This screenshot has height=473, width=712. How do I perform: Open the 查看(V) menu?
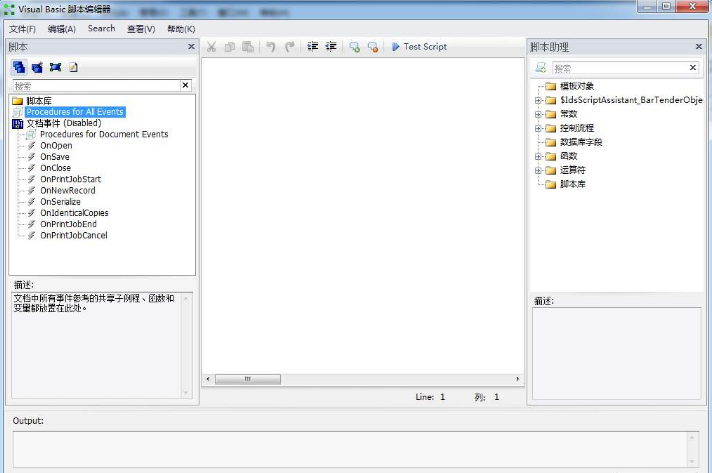pyautogui.click(x=141, y=29)
